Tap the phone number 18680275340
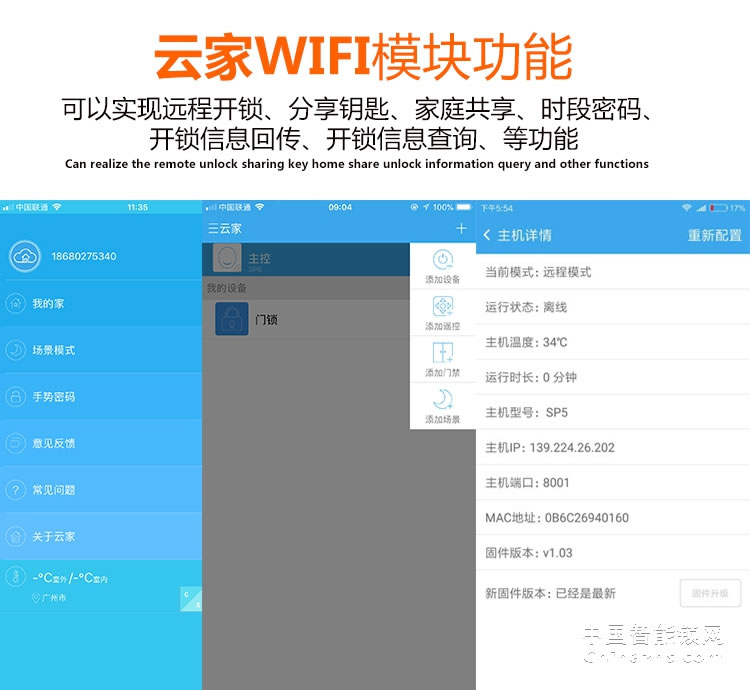This screenshot has height=690, width=750. click(84, 256)
